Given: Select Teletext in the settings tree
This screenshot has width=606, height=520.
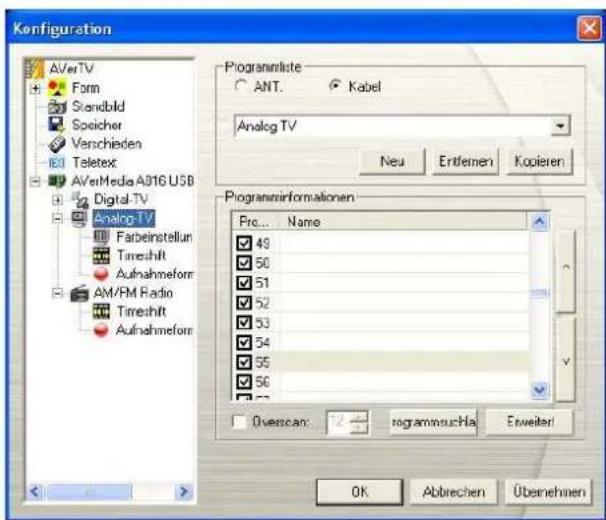Looking at the screenshot, I should tap(94, 163).
